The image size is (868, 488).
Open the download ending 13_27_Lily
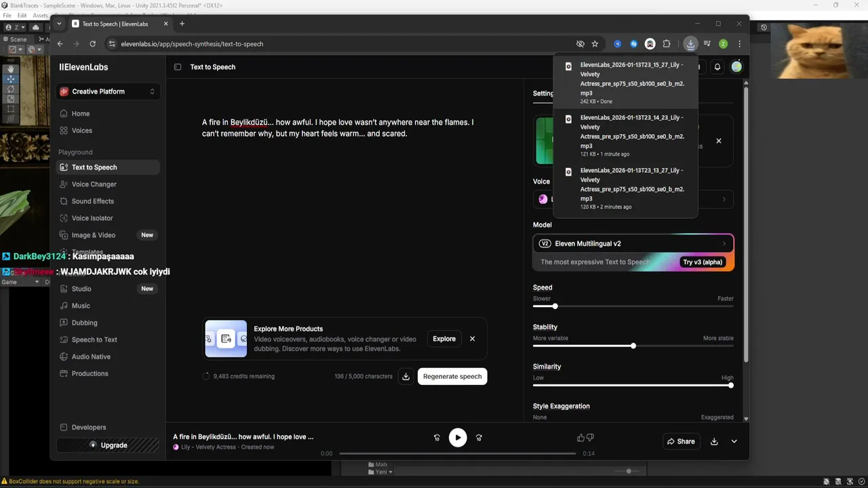[625, 189]
